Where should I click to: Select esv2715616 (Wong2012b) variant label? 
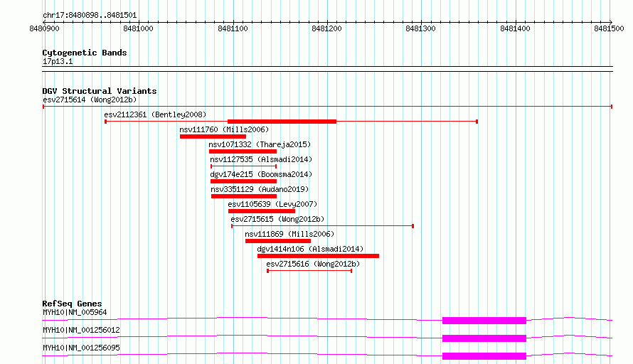(x=313, y=264)
